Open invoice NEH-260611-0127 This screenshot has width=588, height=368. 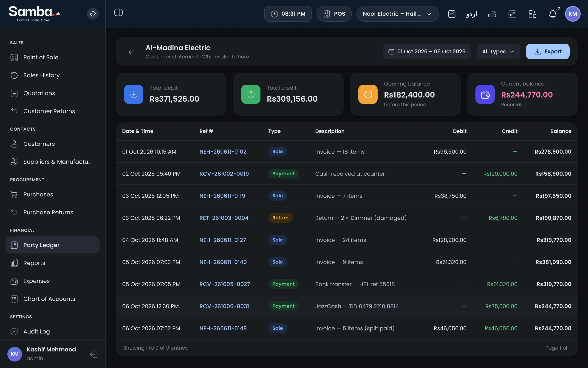click(x=223, y=240)
